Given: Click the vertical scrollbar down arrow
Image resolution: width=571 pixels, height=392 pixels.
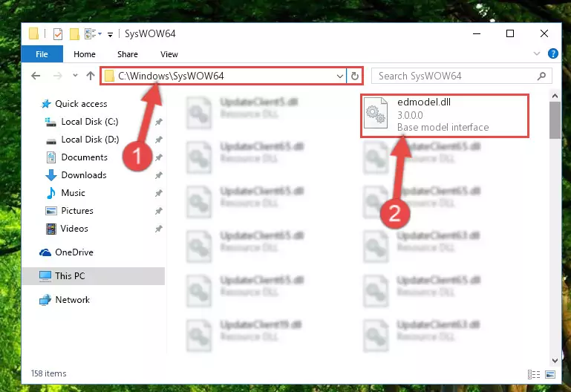Looking at the screenshot, I should click(x=555, y=360).
